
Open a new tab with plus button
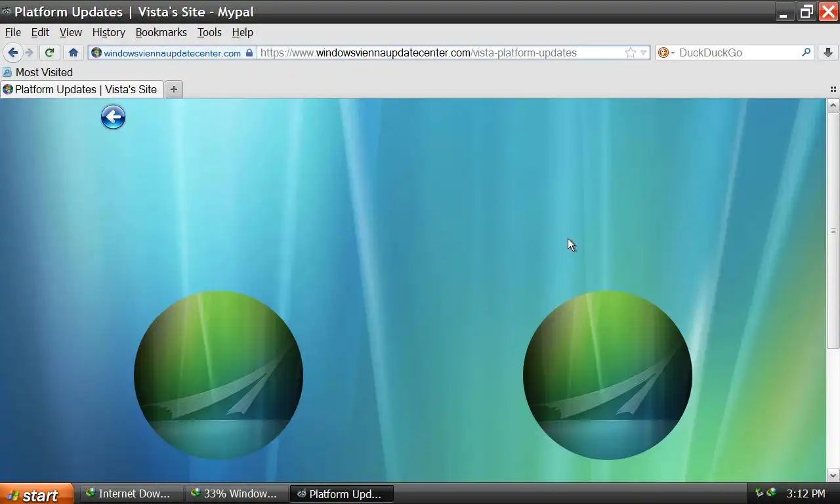[x=173, y=89]
